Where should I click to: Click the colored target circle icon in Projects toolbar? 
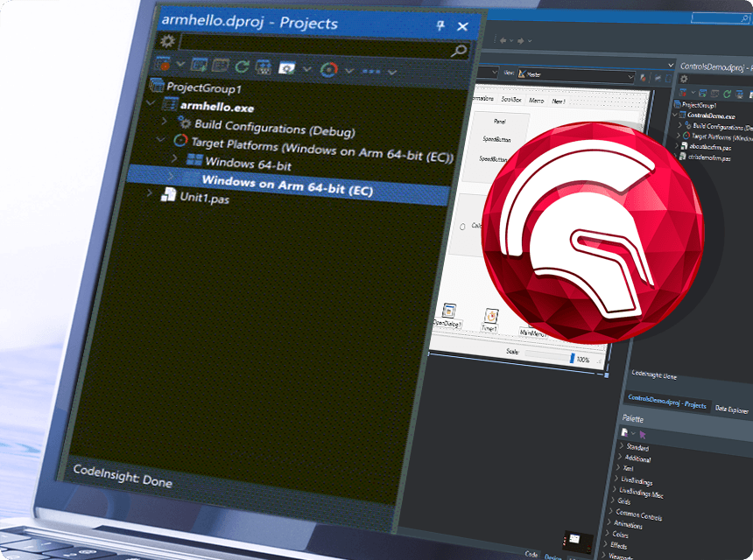(328, 69)
